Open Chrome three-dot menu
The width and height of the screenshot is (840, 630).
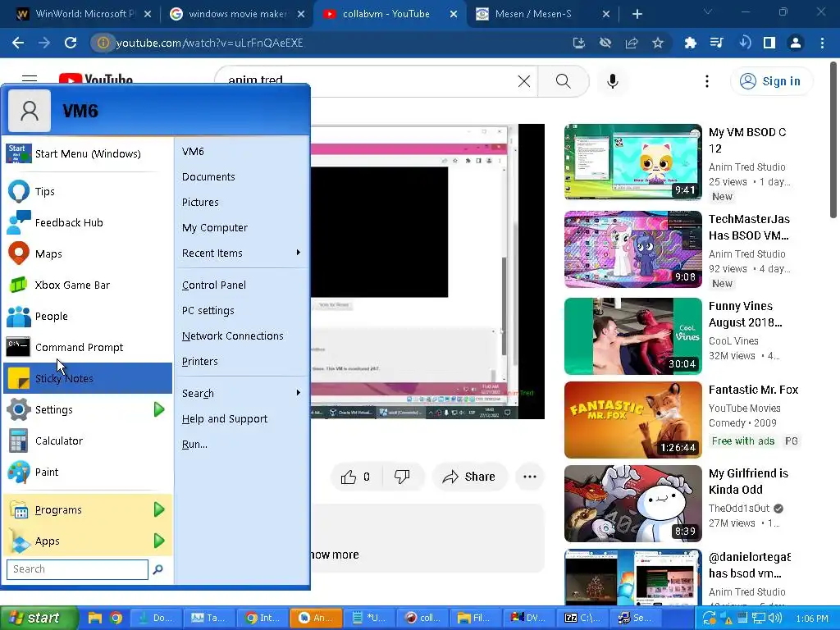point(822,43)
